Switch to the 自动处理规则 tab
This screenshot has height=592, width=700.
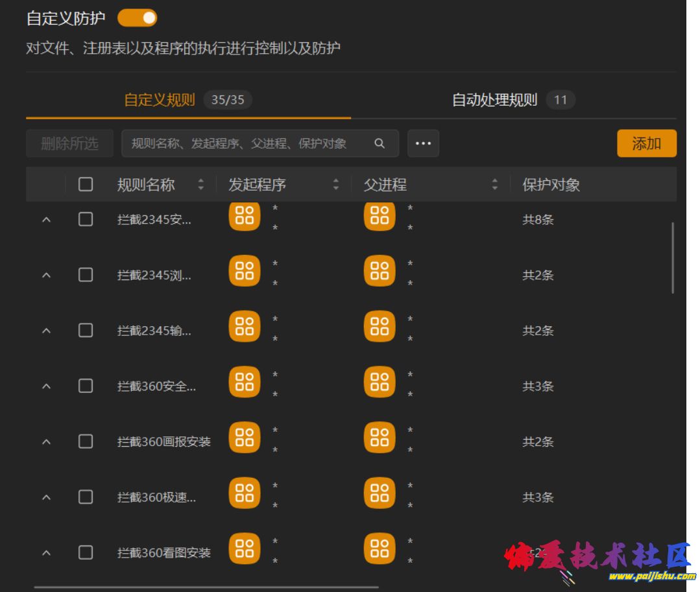click(495, 100)
